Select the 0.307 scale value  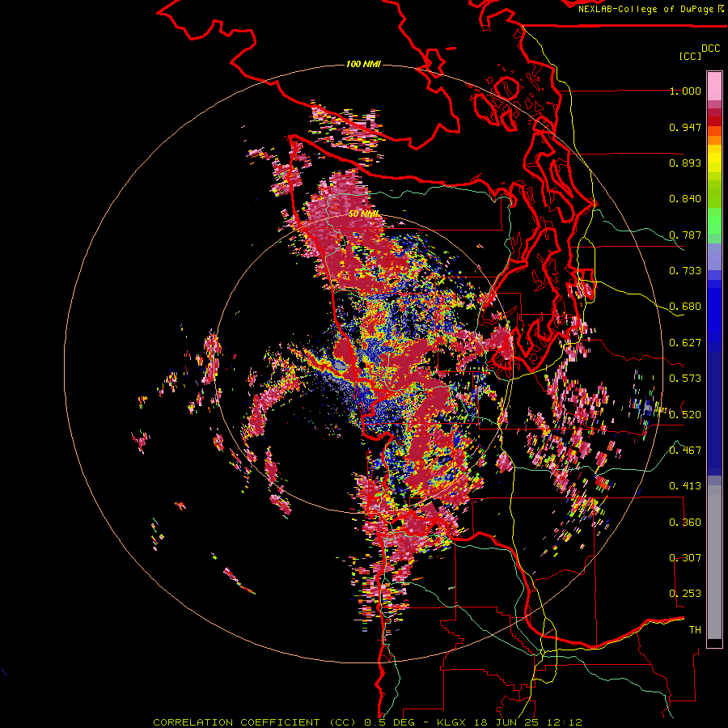tap(685, 557)
